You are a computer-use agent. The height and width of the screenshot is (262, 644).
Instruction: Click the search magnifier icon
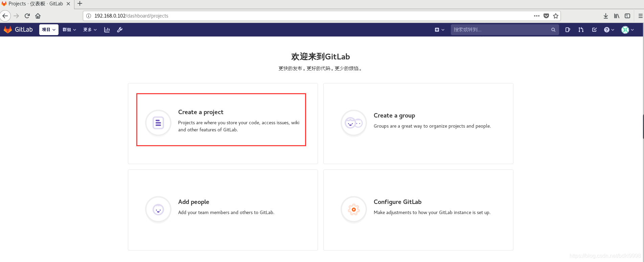553,30
